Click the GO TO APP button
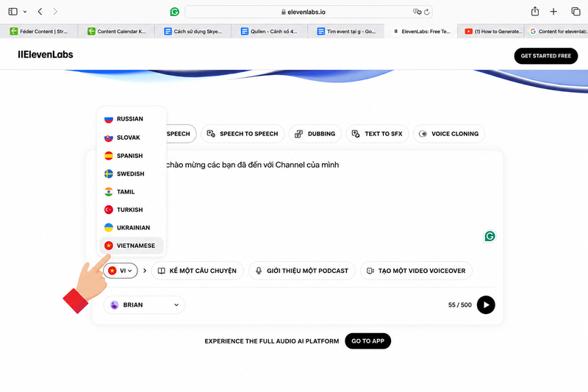588x392 pixels. 367,341
